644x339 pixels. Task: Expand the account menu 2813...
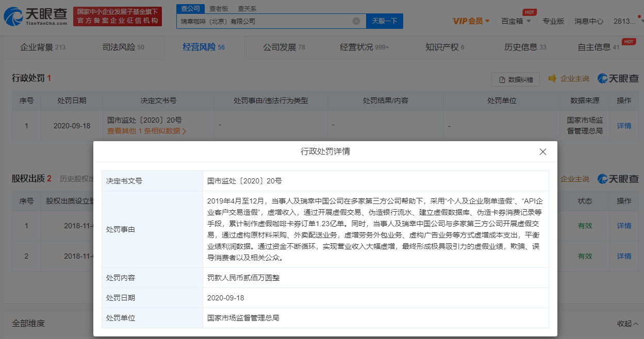tap(627, 21)
